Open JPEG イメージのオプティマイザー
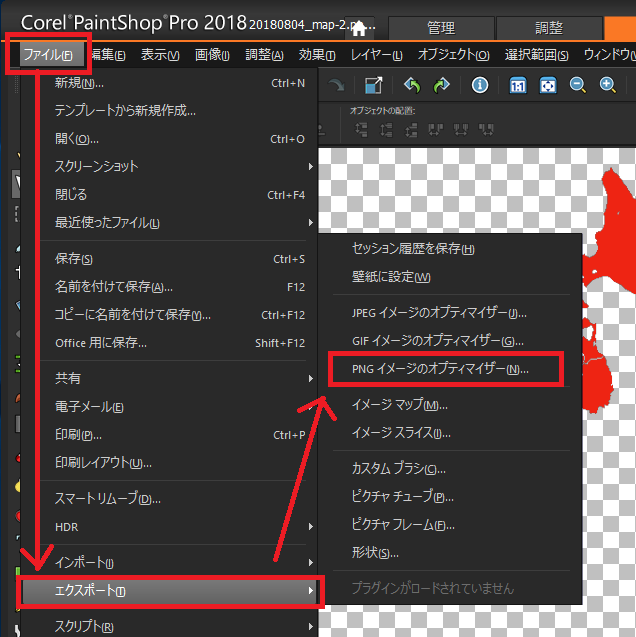This screenshot has width=636, height=637. click(451, 313)
